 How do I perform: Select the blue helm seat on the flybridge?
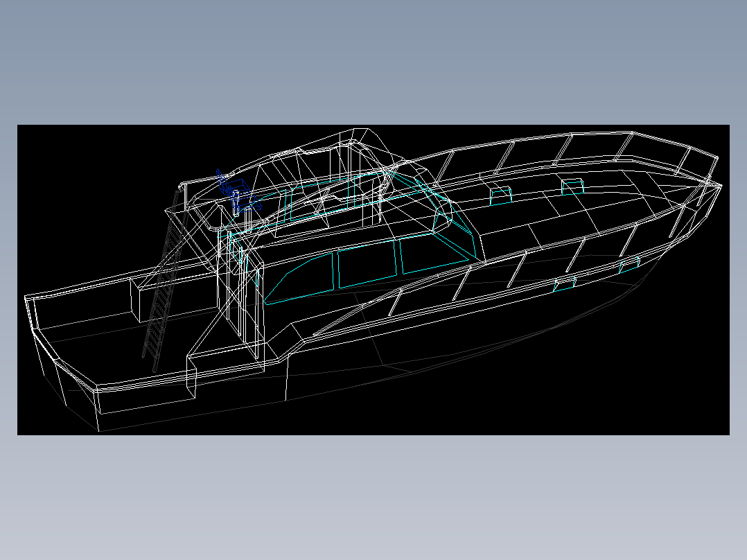pyautogui.click(x=238, y=191)
